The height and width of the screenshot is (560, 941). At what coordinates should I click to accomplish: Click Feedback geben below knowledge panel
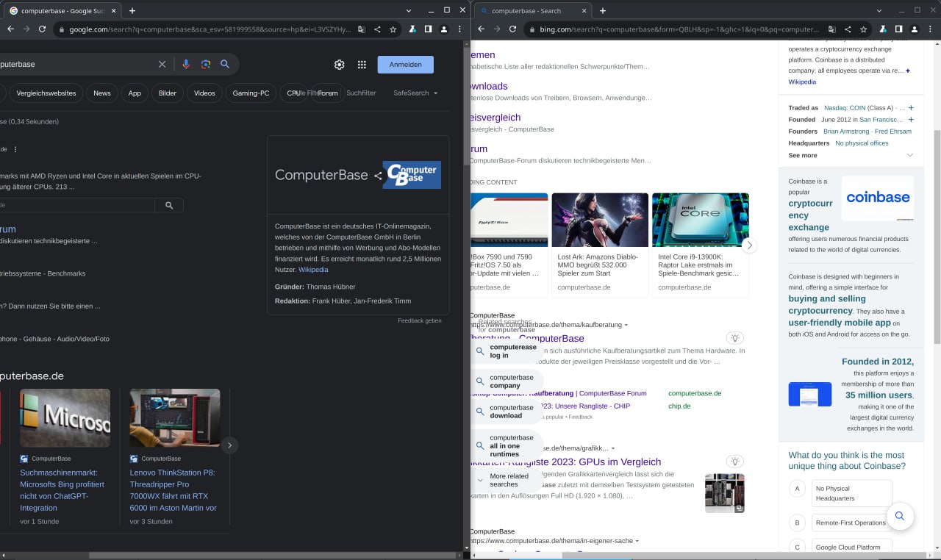pyautogui.click(x=420, y=320)
